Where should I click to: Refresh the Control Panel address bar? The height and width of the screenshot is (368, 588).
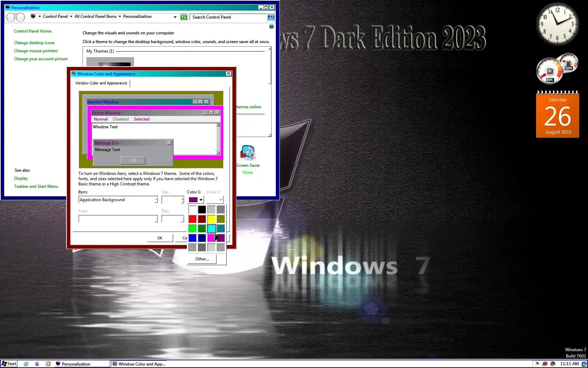184,17
